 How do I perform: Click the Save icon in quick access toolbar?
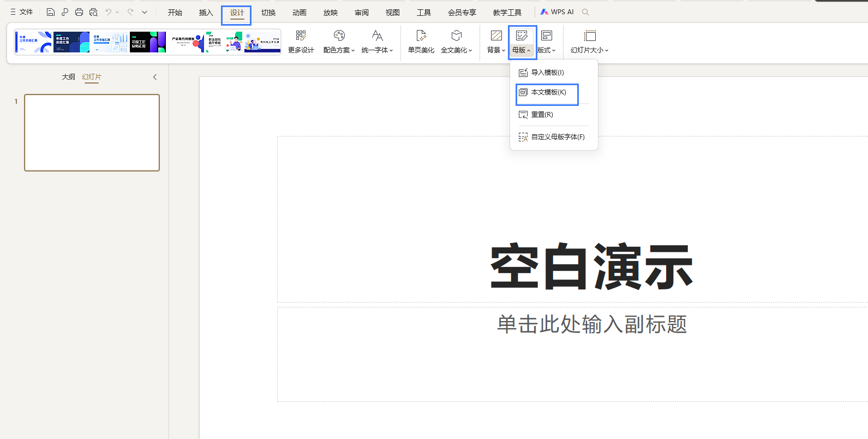point(51,12)
